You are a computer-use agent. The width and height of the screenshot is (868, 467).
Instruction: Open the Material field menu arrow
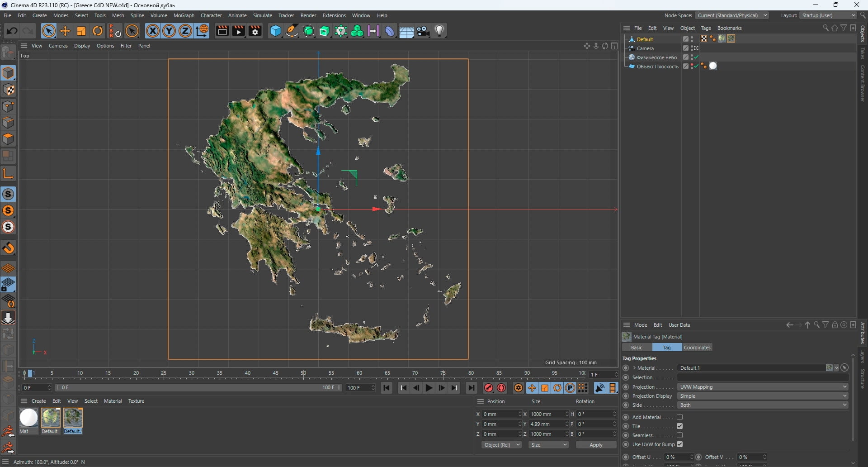pyautogui.click(x=836, y=368)
